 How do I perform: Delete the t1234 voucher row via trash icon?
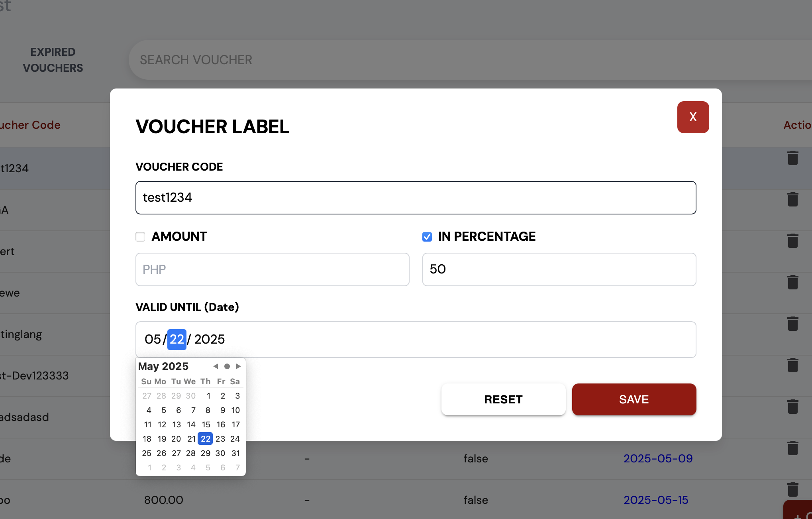(792, 158)
